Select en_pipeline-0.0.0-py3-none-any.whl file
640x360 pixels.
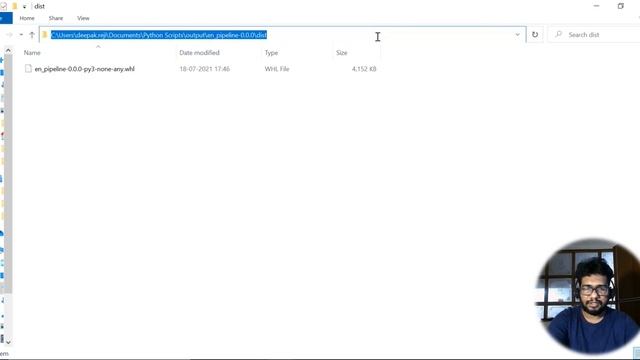(x=84, y=69)
